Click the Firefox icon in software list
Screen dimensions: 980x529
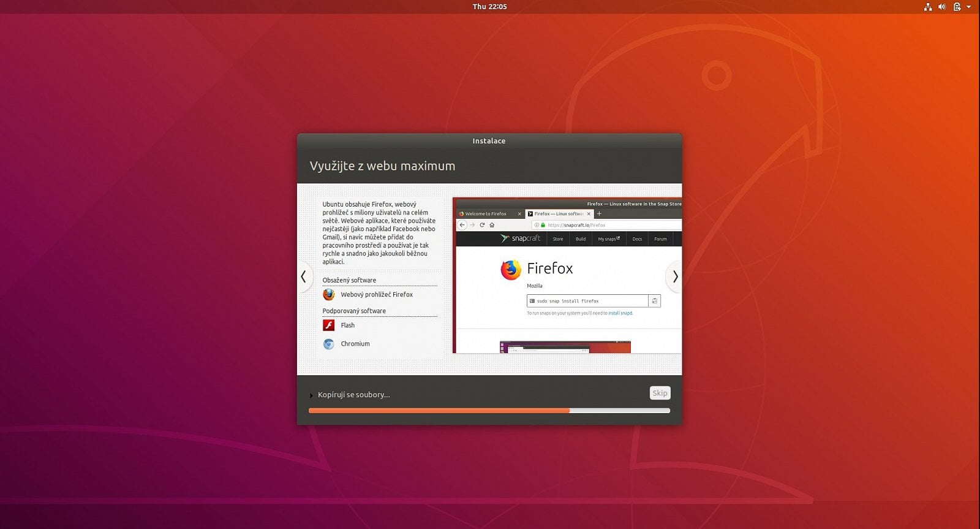click(329, 295)
